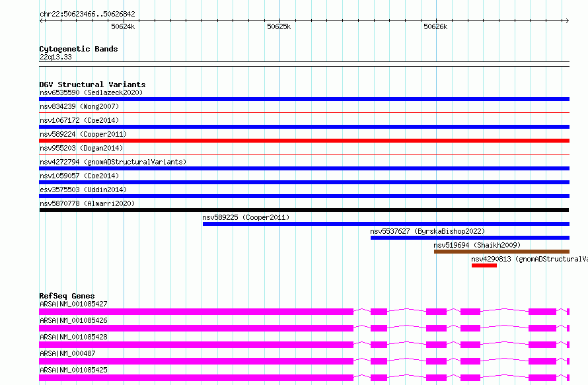Open ARSA|NM_000487 transcript label
This screenshot has width=588, height=385.
point(67,353)
